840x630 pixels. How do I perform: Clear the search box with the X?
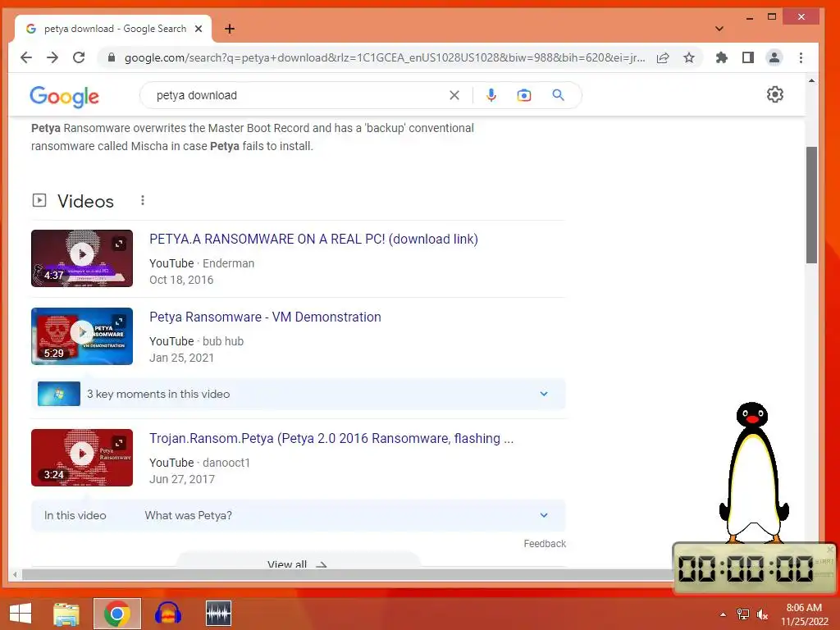[x=454, y=95]
